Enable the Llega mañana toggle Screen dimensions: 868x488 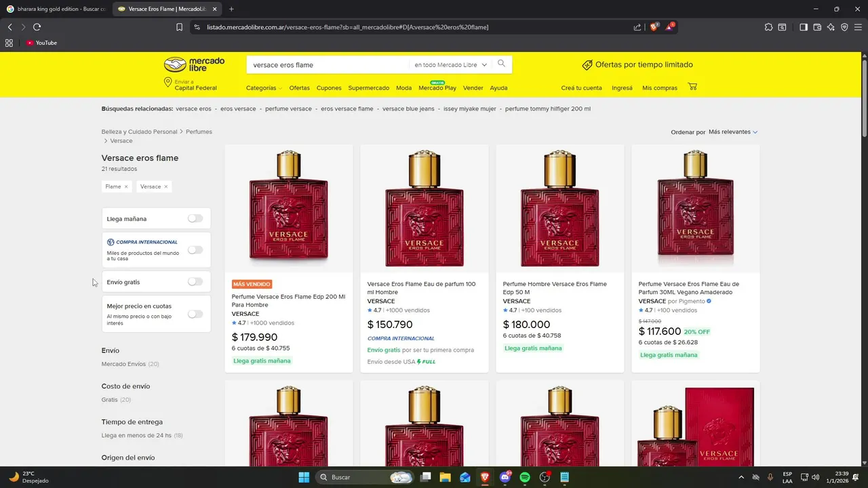tap(195, 218)
